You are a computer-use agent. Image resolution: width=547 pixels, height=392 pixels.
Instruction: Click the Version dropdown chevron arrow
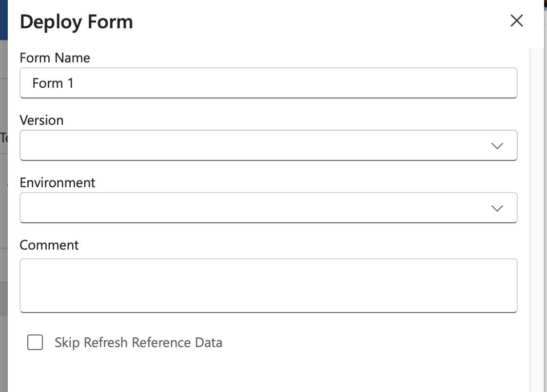point(497,145)
